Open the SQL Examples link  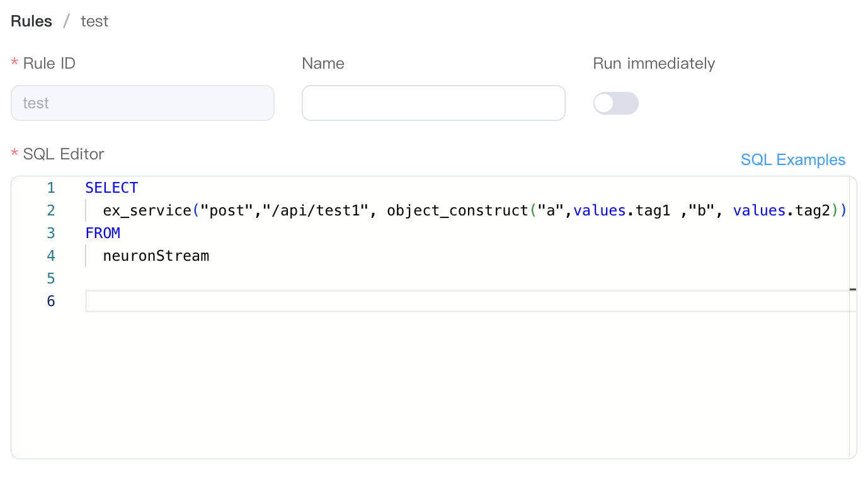[792, 160]
